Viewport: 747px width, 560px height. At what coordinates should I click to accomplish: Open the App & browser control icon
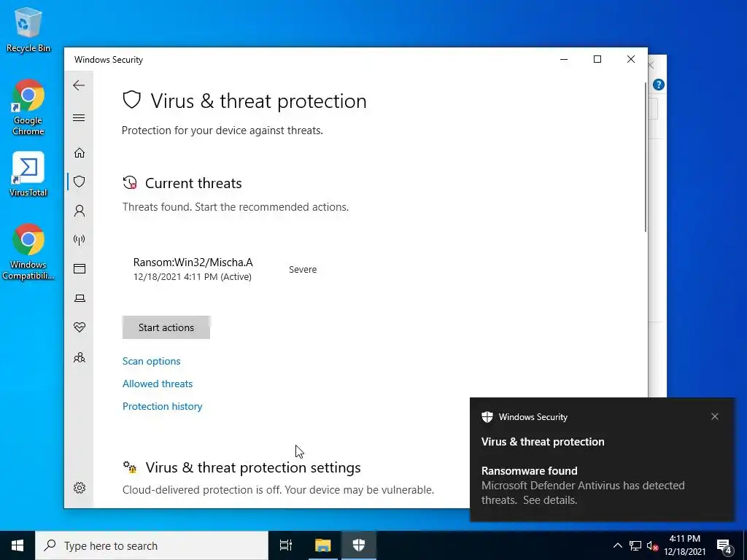(x=80, y=269)
